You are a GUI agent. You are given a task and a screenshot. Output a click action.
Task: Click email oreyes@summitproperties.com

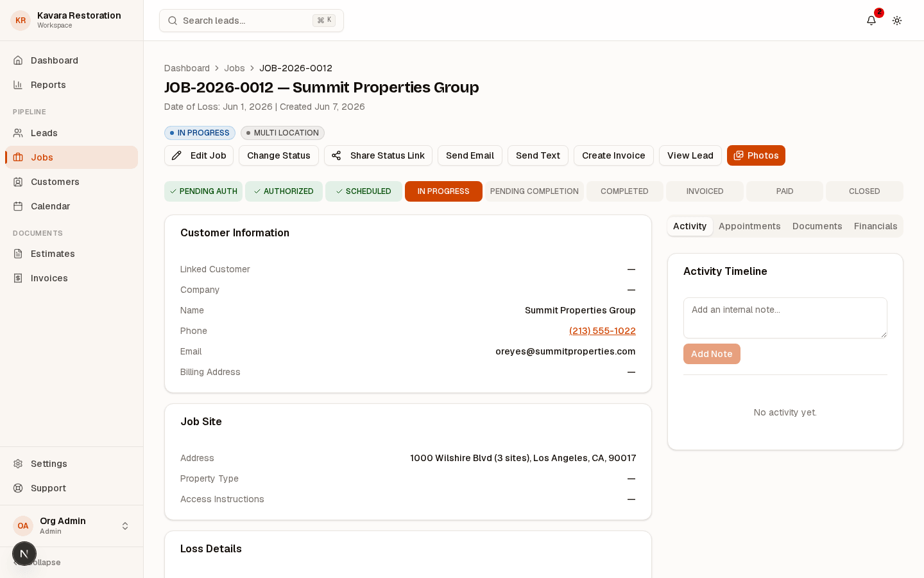click(565, 351)
